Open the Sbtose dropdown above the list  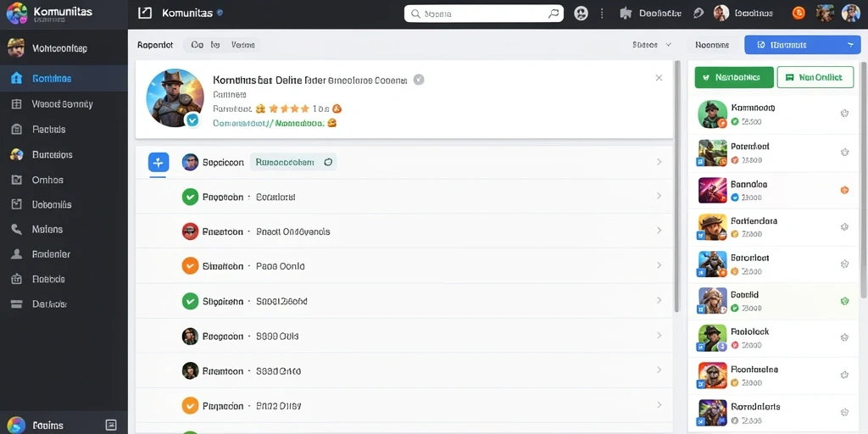tap(652, 45)
